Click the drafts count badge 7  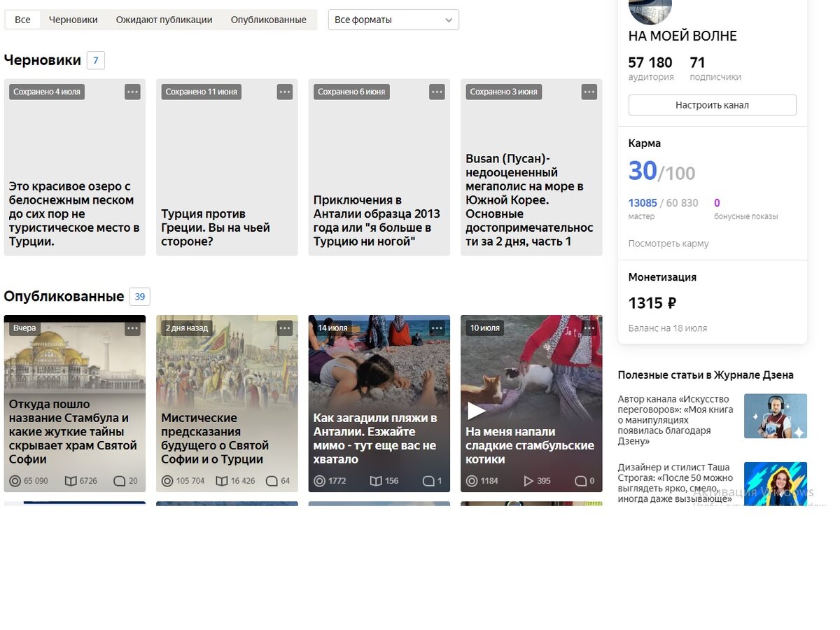tap(96, 60)
